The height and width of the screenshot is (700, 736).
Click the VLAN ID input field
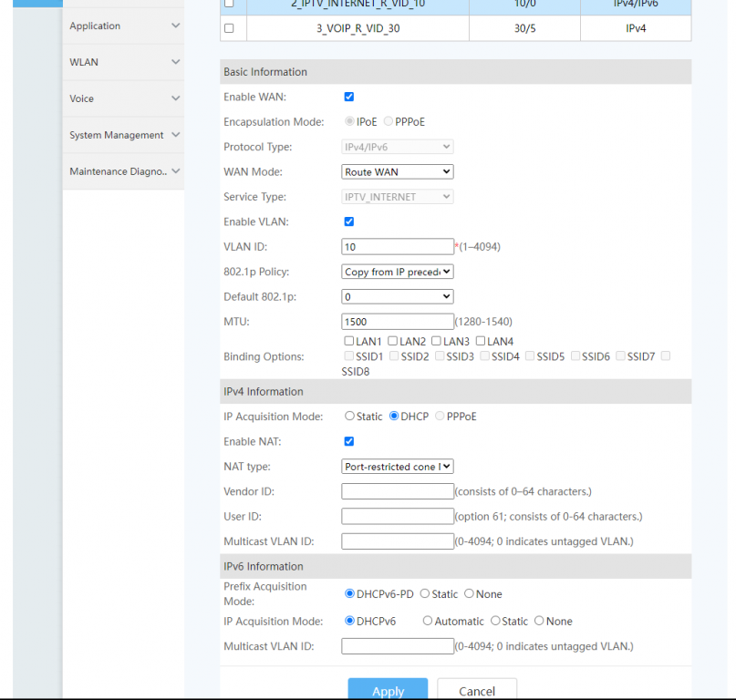click(398, 246)
